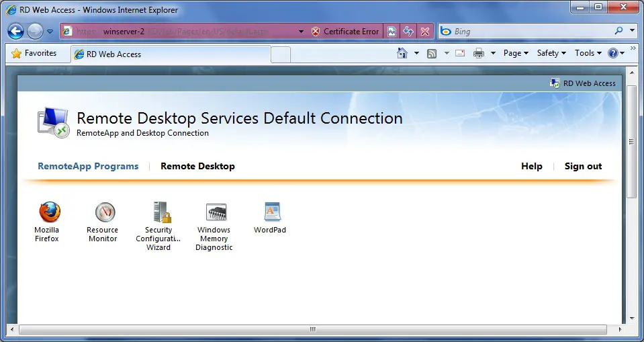Open Resource Monitor RemoteApp
The width and height of the screenshot is (644, 342).
(x=103, y=213)
